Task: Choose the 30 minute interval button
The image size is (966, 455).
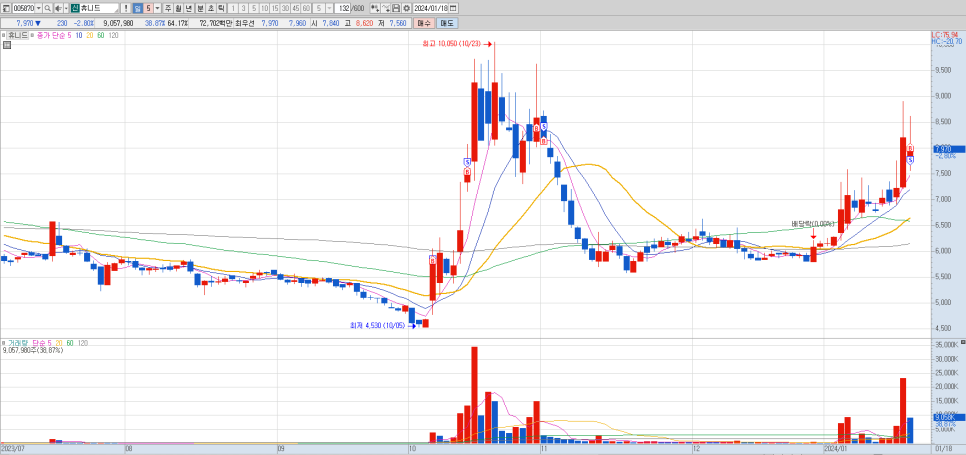Action: point(285,8)
